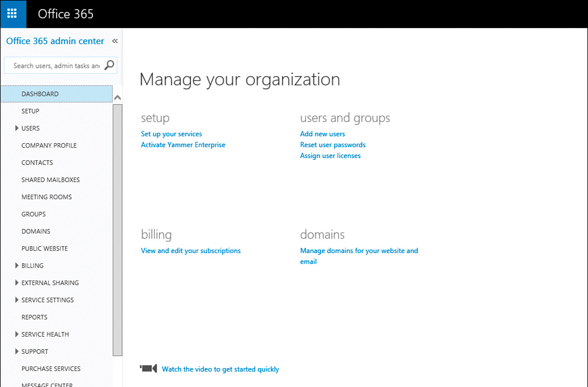Open REPORTS in sidebar
Image resolution: width=588 pixels, height=387 pixels.
click(34, 317)
